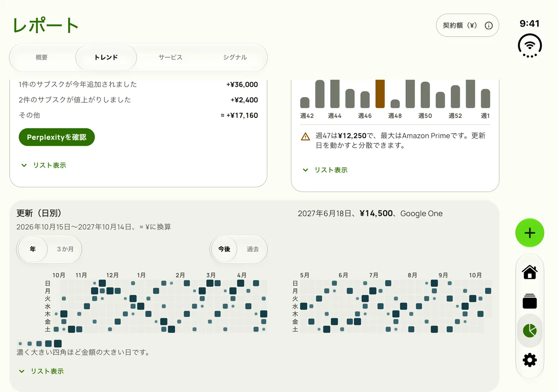Image resolution: width=558 pixels, height=392 pixels.
Task: Switch to the 概要 tab
Action: click(x=42, y=57)
